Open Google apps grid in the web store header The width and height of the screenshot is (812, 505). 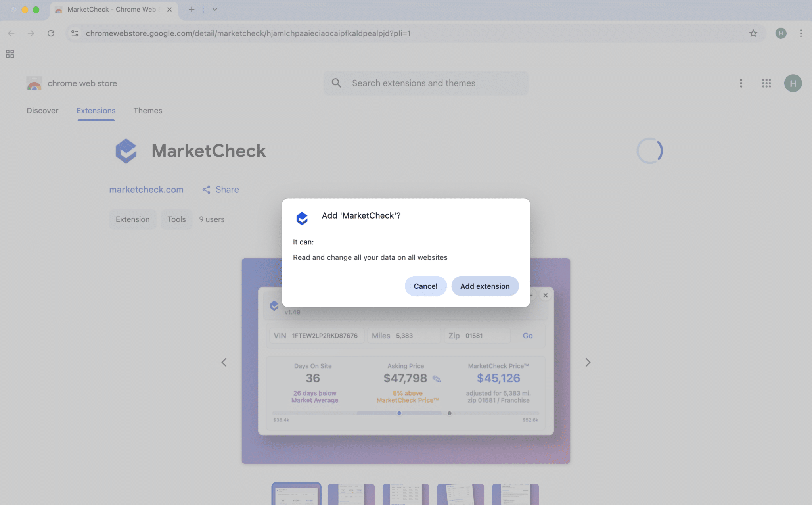click(766, 83)
